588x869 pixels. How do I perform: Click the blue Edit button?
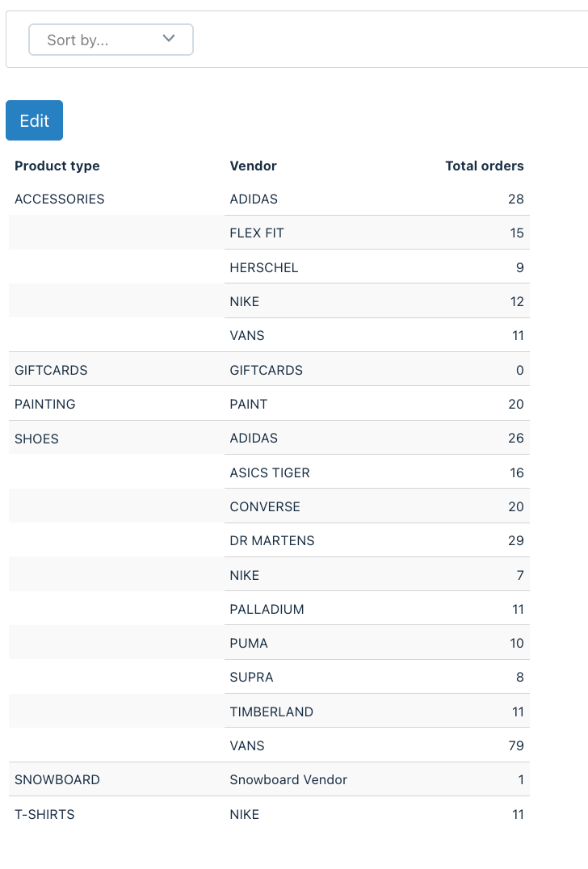coord(35,120)
